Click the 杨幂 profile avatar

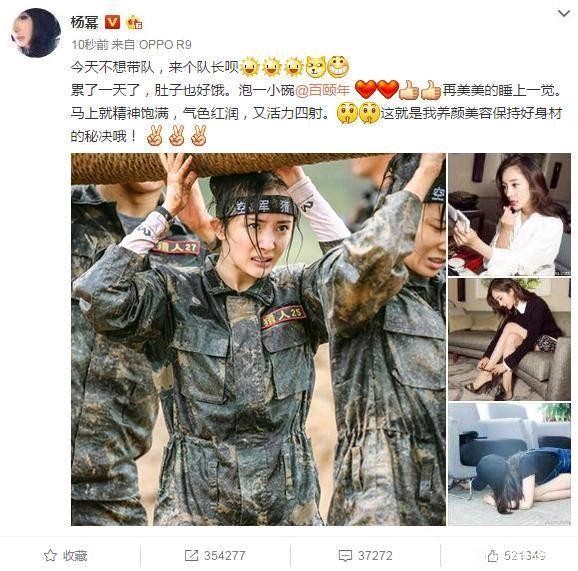pos(36,32)
